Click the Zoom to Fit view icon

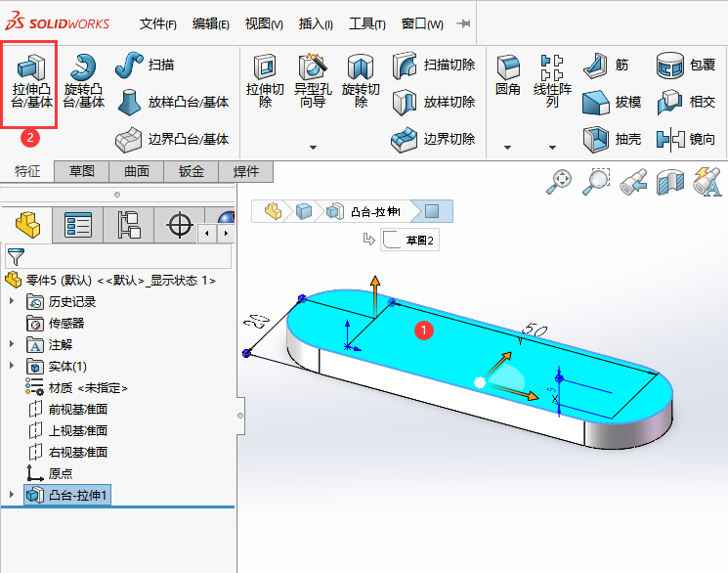point(559,182)
